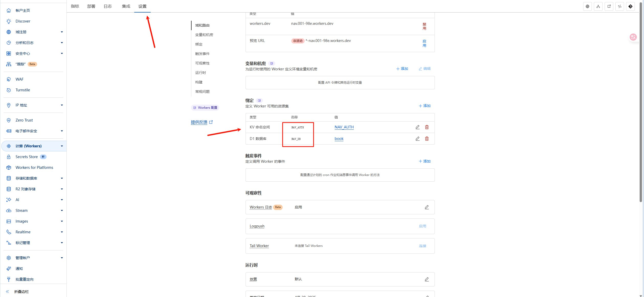Open external link icon in top toolbar
The image size is (644, 297).
609,6
